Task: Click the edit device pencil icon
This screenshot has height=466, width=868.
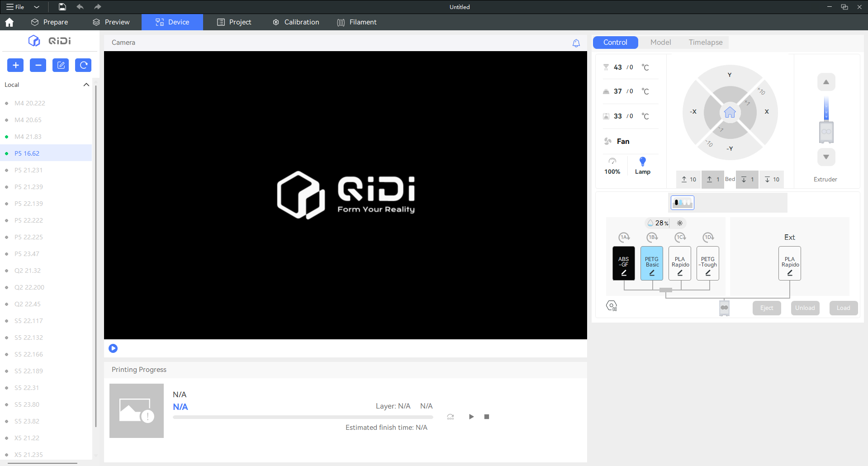Action: click(x=61, y=65)
